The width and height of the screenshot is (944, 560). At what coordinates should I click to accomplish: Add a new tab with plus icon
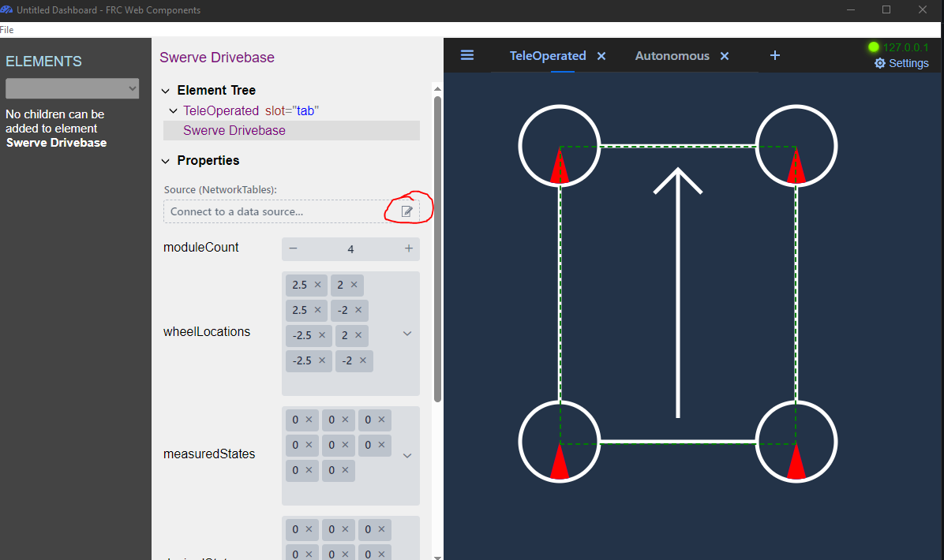pos(774,55)
